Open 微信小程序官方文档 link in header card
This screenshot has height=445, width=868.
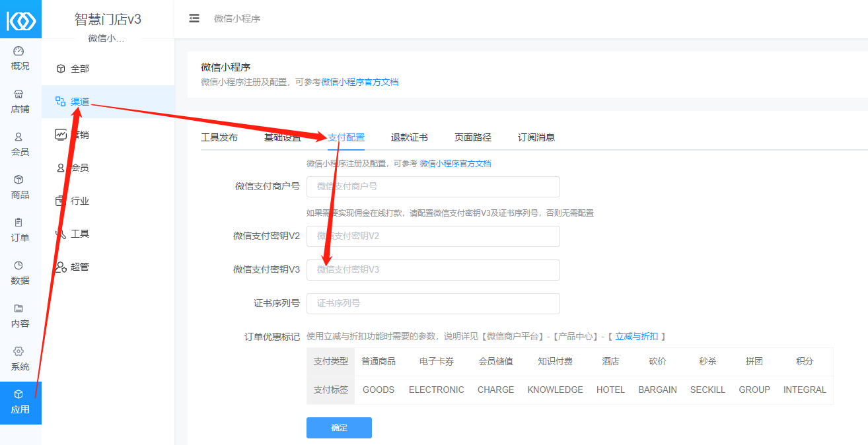(360, 82)
